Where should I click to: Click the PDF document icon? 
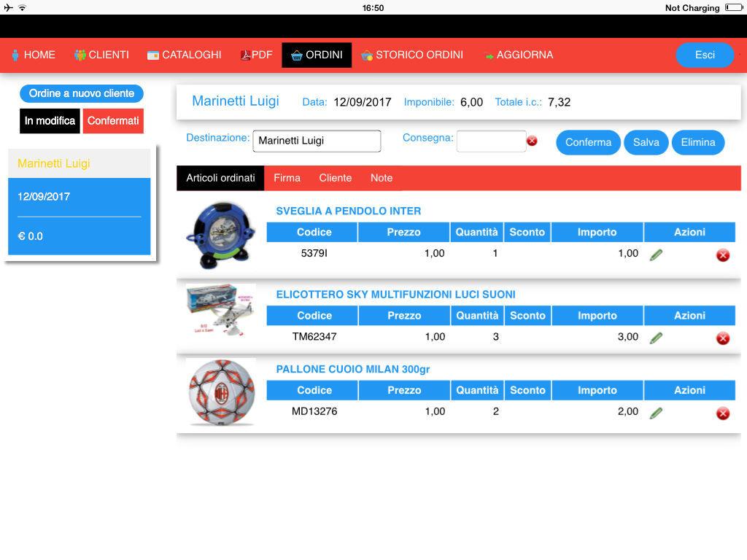pos(245,55)
